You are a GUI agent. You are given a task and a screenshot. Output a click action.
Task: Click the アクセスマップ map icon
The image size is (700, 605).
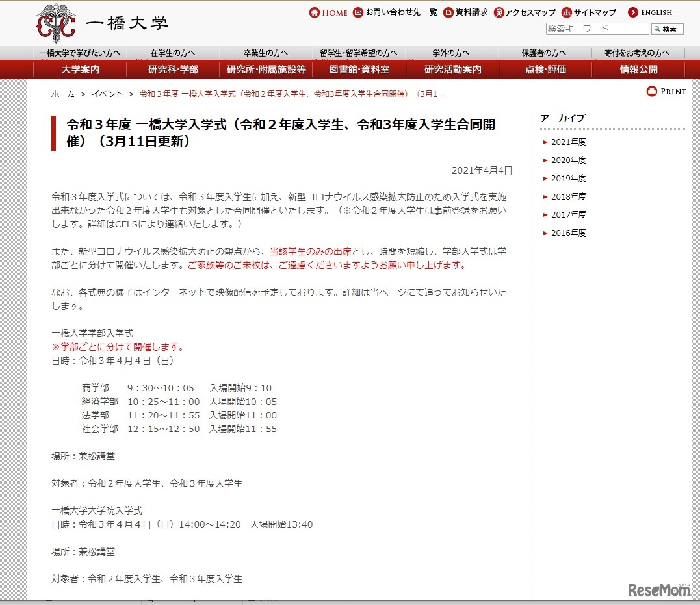tap(499, 12)
